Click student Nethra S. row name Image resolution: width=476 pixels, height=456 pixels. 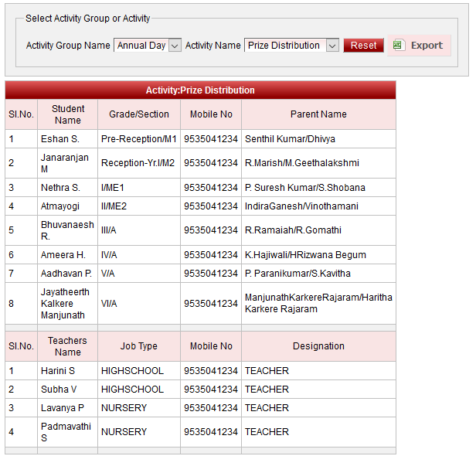pos(60,188)
